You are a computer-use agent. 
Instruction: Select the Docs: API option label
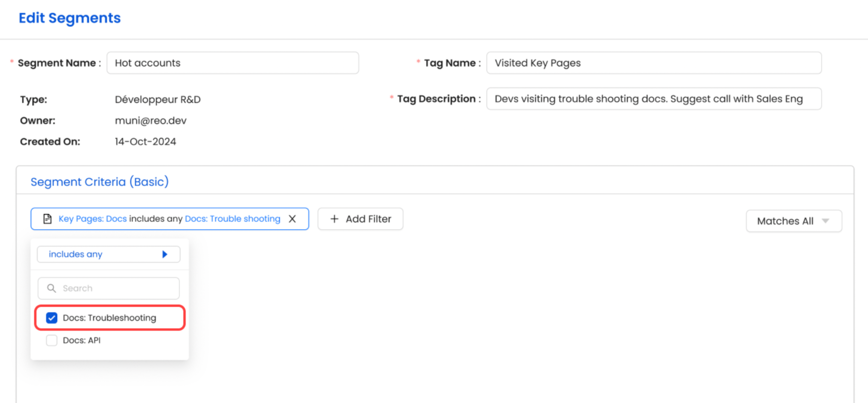82,340
